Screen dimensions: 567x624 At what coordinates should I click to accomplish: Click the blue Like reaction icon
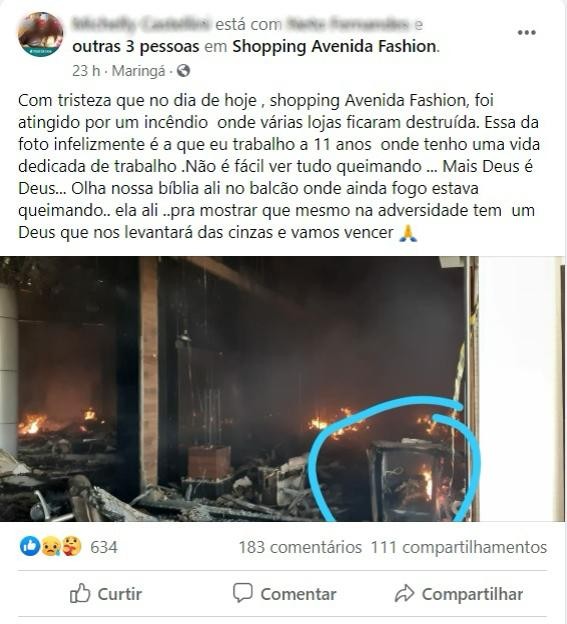point(30,546)
